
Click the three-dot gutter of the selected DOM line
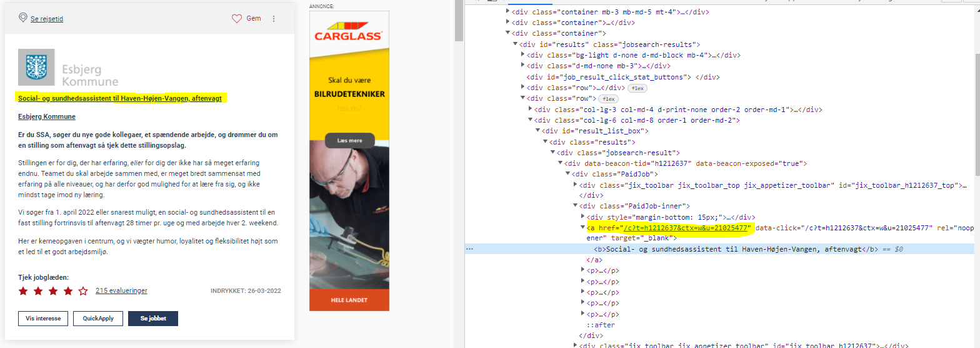point(469,249)
